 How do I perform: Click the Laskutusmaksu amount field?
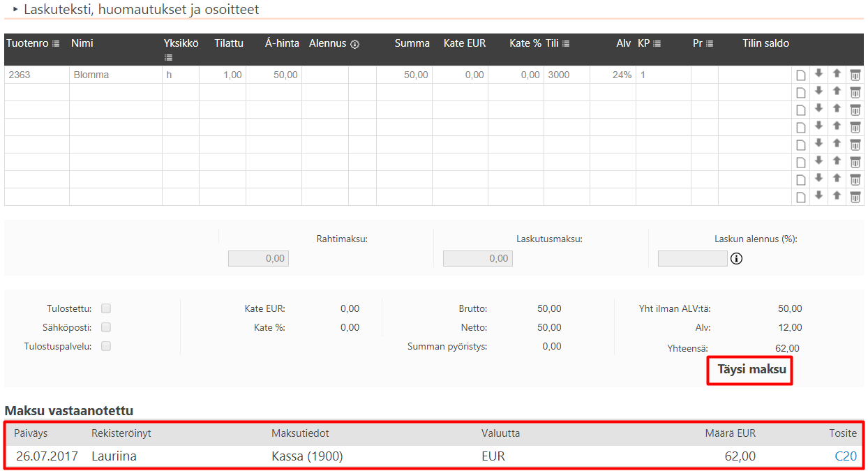477,258
